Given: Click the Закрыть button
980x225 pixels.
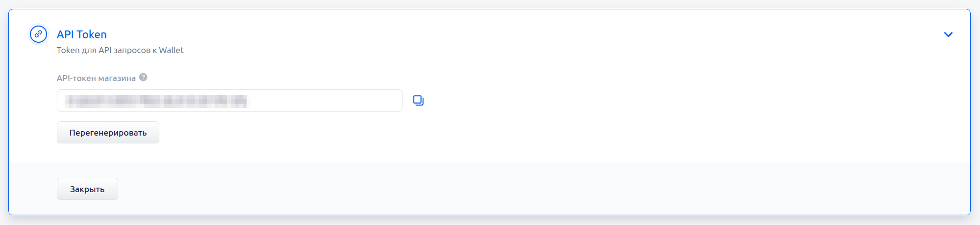Looking at the screenshot, I should click(87, 189).
